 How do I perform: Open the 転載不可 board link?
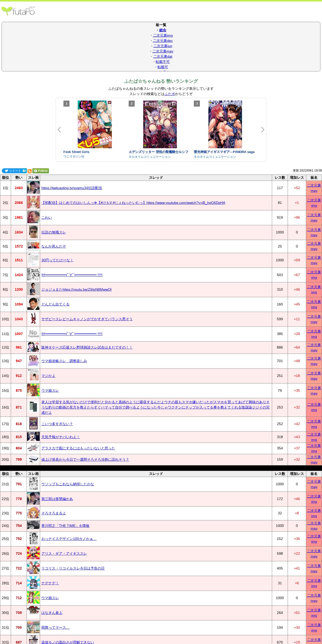(x=163, y=62)
